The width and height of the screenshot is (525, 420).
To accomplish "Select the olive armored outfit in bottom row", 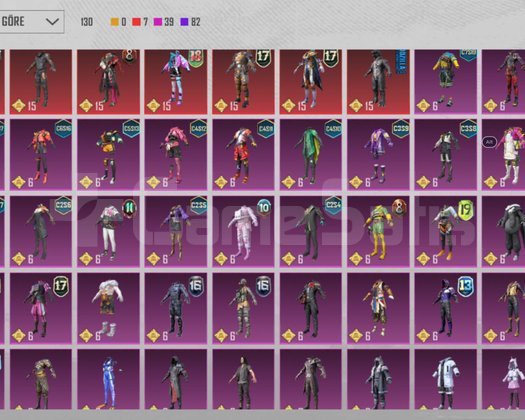I will point(41,379).
